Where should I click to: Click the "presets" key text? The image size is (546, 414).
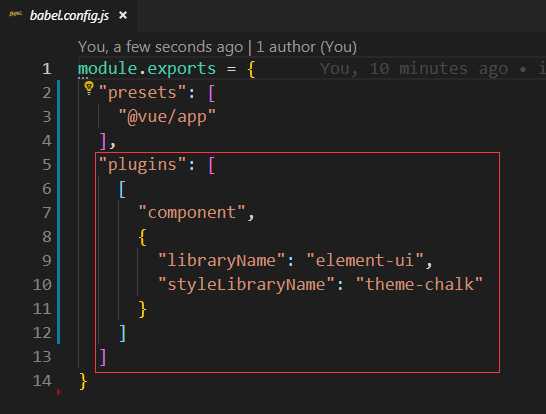point(143,93)
